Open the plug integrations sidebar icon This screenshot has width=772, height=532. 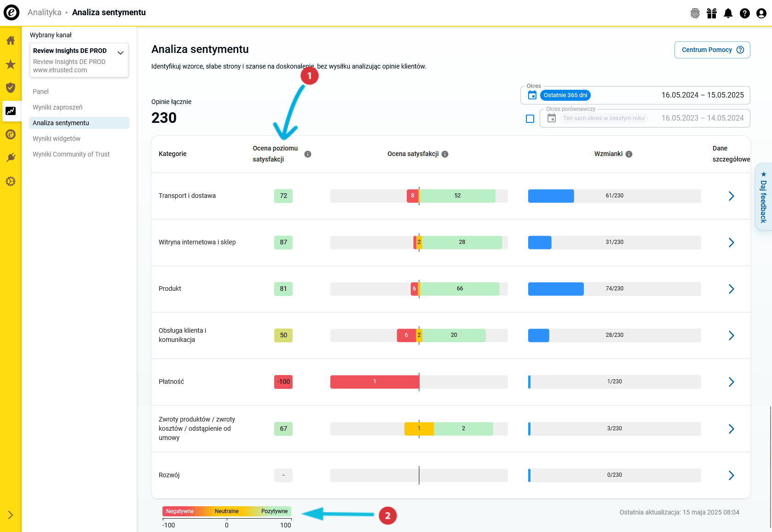click(11, 158)
